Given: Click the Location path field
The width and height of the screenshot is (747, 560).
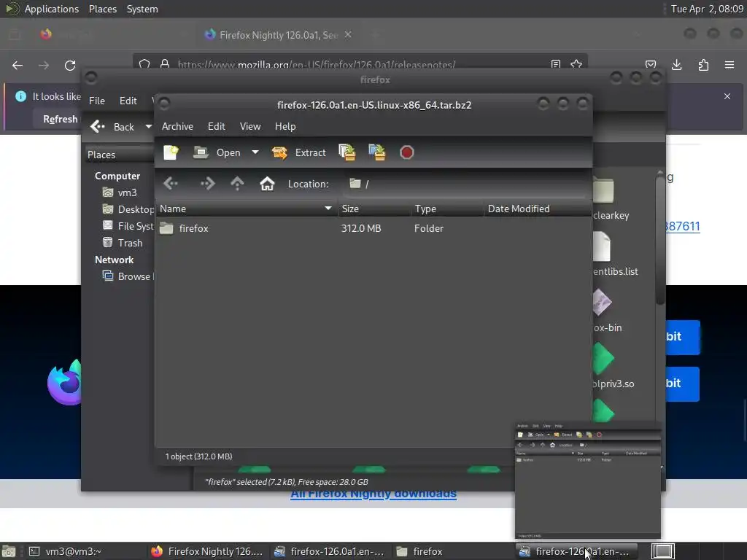Looking at the screenshot, I should pyautogui.click(x=465, y=184).
